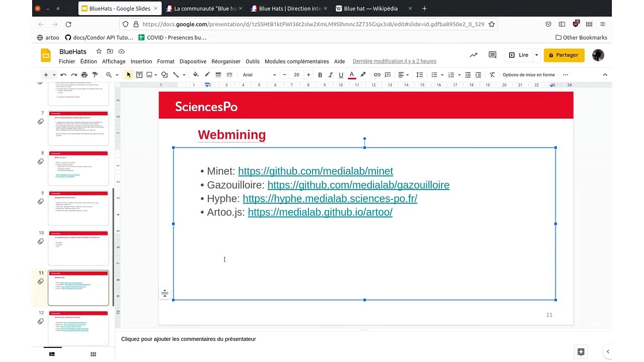This screenshot has height=362, width=644.
Task: Select the line tool
Action: [x=176, y=75]
